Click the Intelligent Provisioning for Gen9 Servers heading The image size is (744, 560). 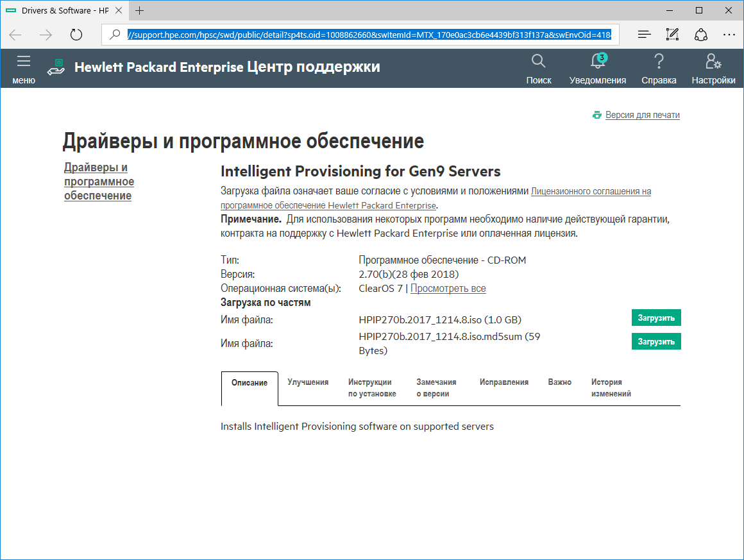point(360,171)
